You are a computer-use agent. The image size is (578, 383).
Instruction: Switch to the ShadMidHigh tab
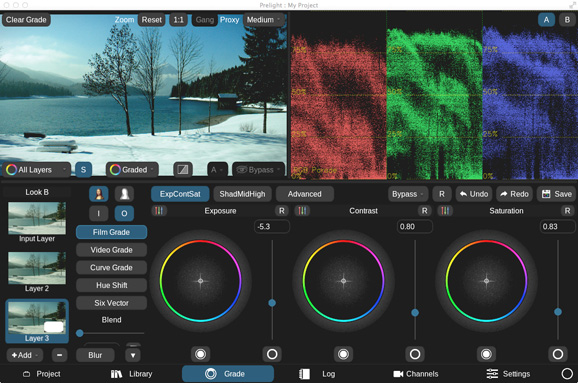[x=242, y=194]
